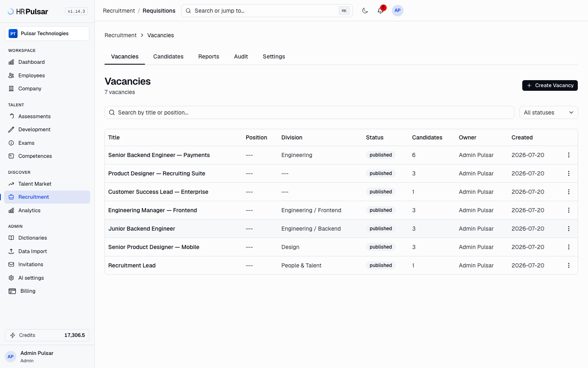
Task: Open row menu for Senior Product Designer — Mobile
Action: (569, 247)
